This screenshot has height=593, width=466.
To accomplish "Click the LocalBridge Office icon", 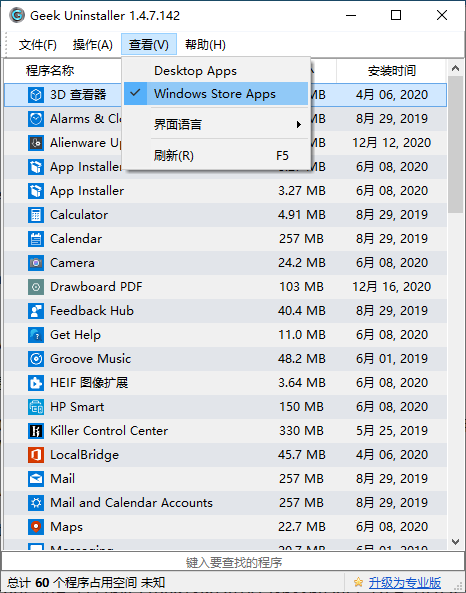I will point(36,455).
